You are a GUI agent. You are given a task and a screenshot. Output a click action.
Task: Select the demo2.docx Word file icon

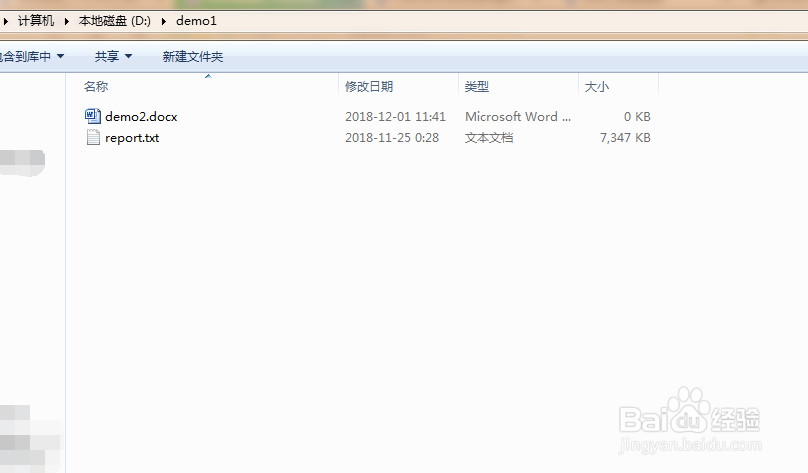93,116
